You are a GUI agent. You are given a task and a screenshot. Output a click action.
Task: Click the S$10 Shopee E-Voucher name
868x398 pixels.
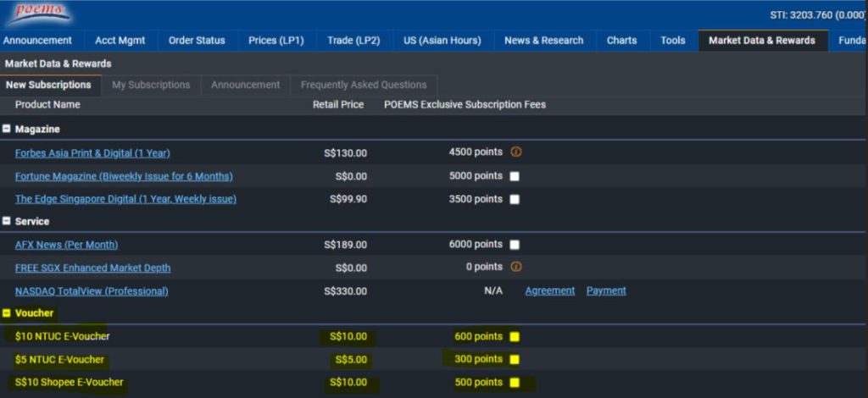70,382
